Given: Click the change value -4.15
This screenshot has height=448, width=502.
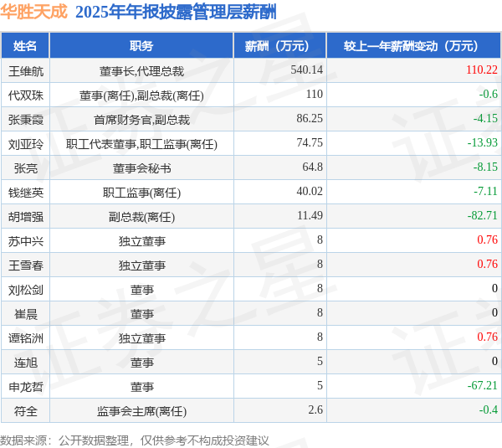Looking at the screenshot, I should coord(485,119).
